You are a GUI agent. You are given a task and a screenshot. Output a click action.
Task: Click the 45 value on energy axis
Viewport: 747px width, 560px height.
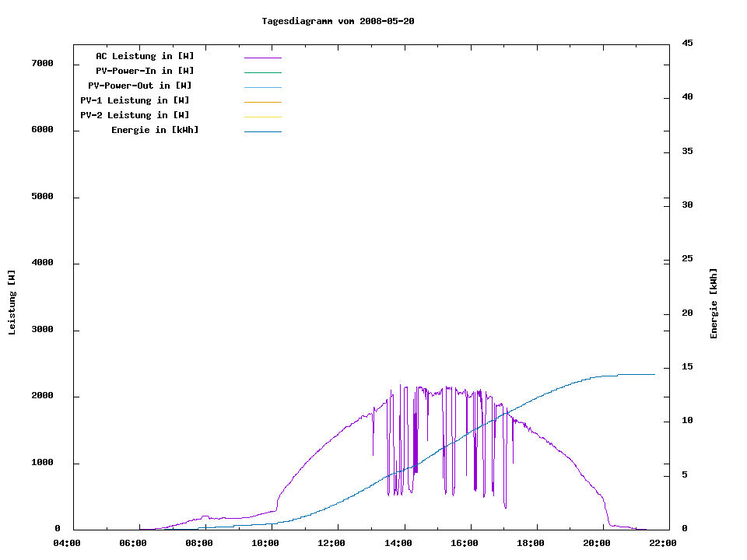687,43
